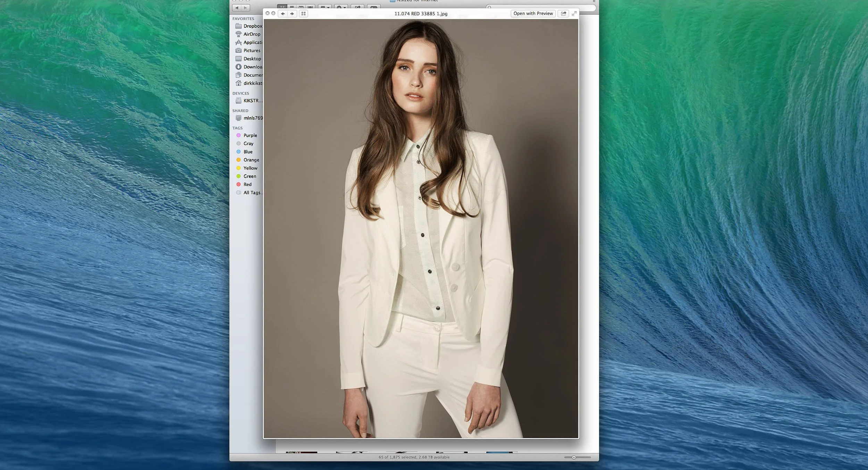Switch Finder to icon view
This screenshot has height=470, width=868.
[x=282, y=7]
